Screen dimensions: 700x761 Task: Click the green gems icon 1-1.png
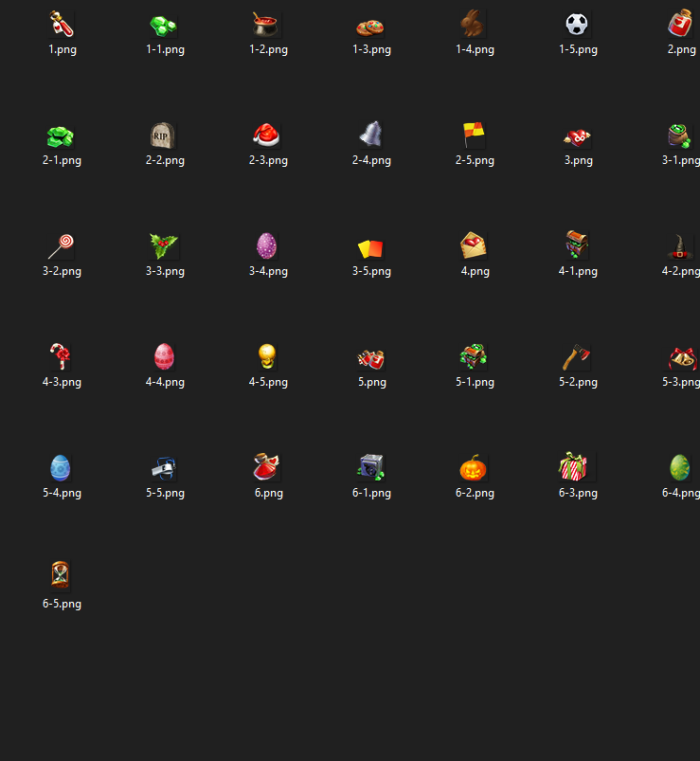coord(164,26)
